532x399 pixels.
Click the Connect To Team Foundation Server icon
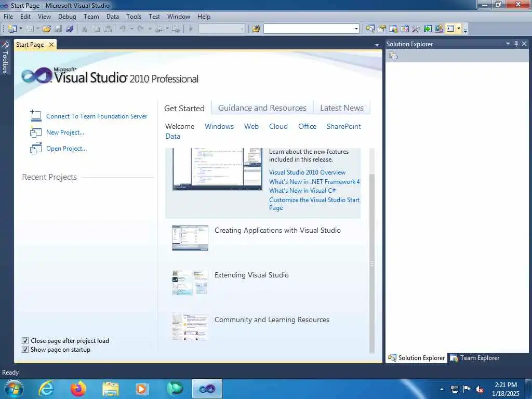36,116
